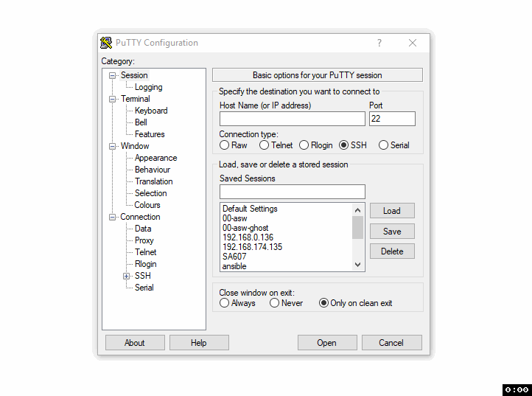Open the Appearance category

pyautogui.click(x=155, y=158)
